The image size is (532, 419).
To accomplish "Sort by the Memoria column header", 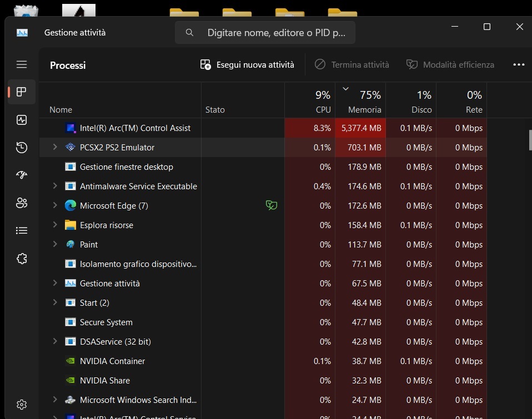I will tap(360, 100).
